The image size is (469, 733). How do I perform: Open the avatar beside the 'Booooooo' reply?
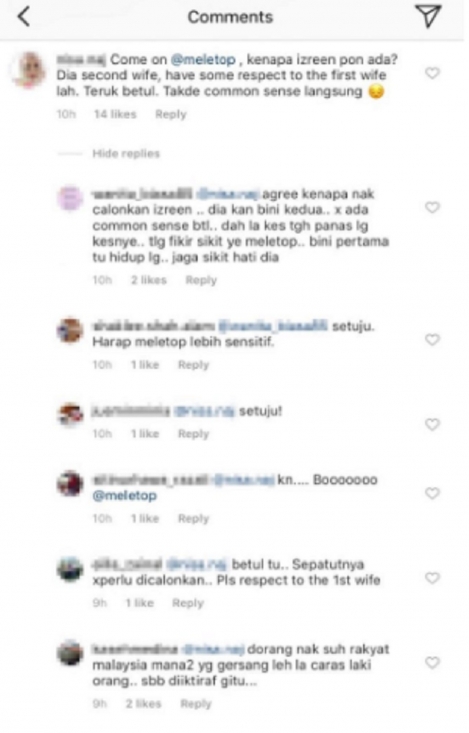point(70,483)
